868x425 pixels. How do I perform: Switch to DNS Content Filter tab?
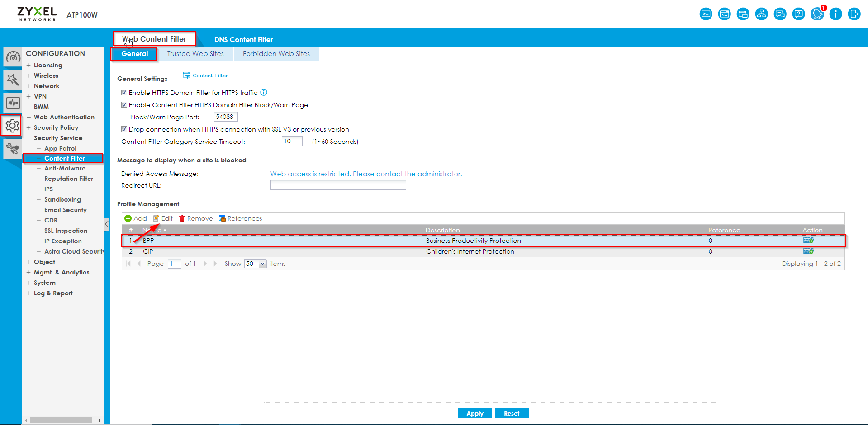[243, 40]
